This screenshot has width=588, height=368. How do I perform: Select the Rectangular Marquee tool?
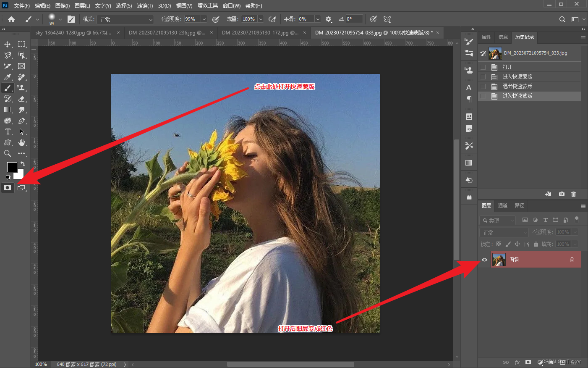coord(21,44)
